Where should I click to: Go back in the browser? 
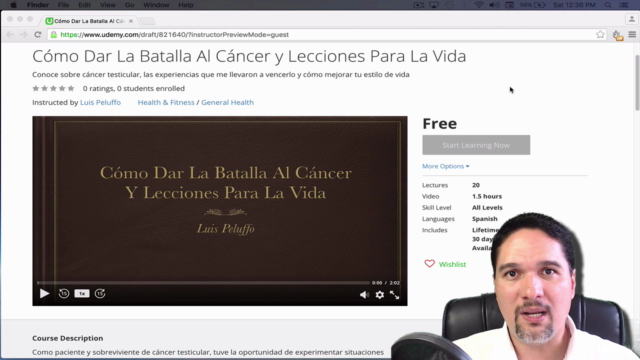tap(10, 35)
